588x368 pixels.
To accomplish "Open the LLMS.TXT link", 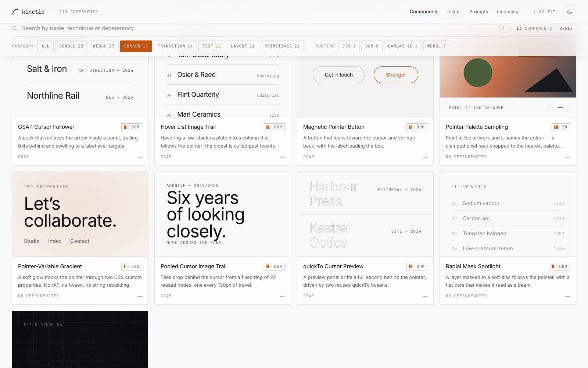I will pos(545,12).
